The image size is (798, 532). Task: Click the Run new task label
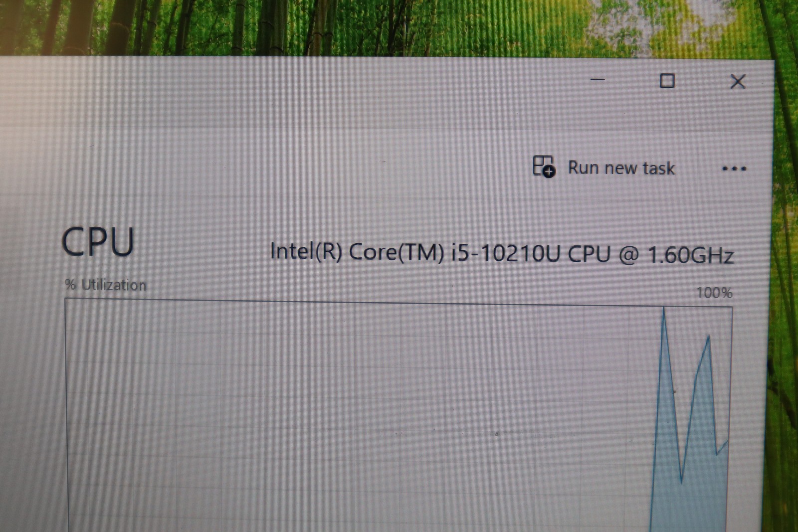621,168
